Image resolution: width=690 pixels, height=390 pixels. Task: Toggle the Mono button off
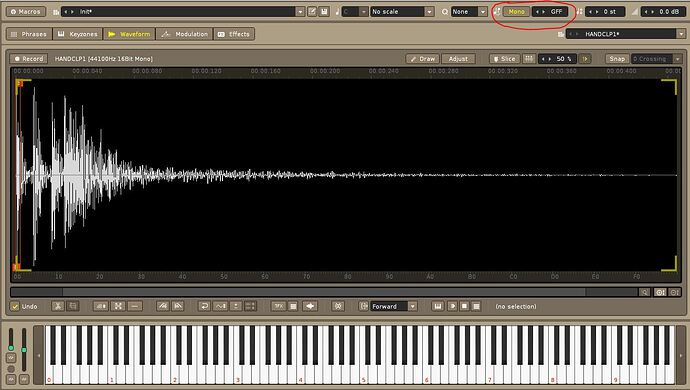517,11
